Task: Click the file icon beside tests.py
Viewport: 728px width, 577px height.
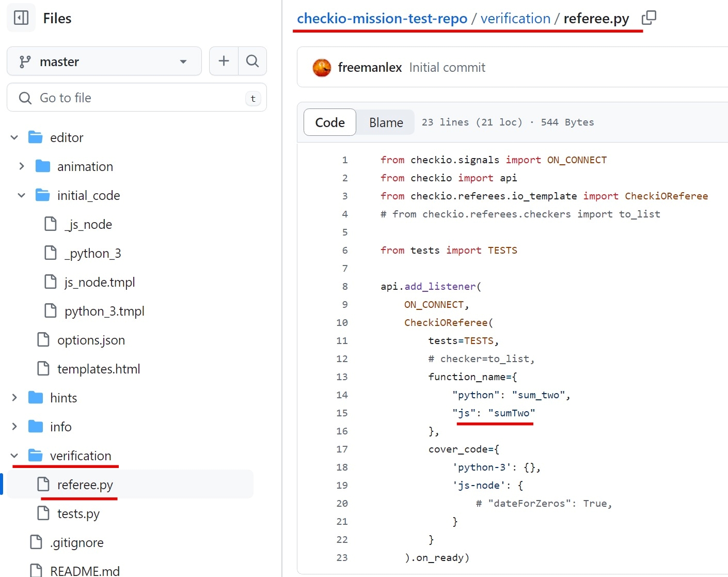Action: coord(43,513)
